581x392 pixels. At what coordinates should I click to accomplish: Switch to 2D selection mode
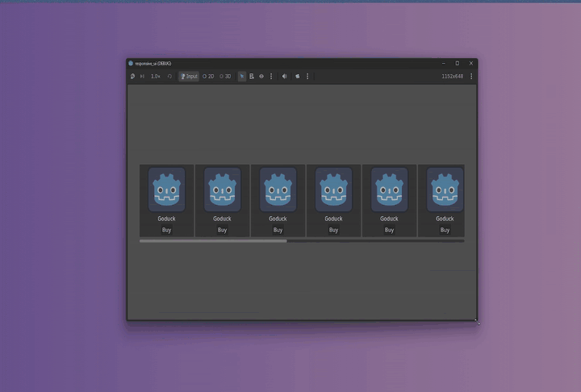point(208,77)
